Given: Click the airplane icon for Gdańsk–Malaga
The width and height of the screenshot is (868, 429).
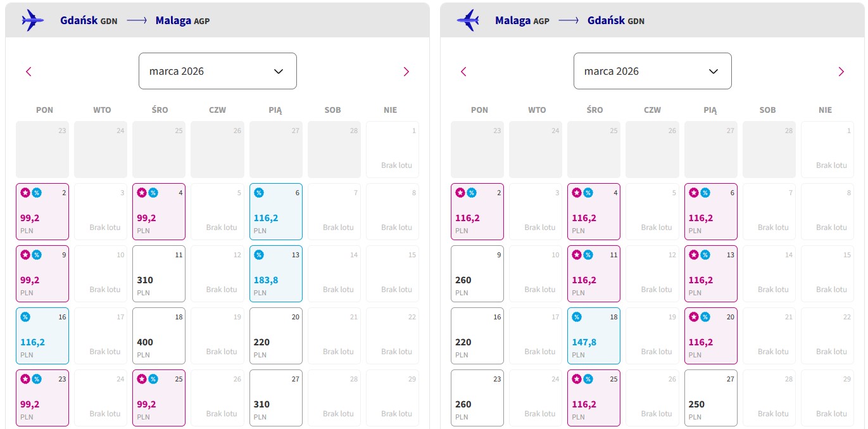Looking at the screenshot, I should (33, 20).
